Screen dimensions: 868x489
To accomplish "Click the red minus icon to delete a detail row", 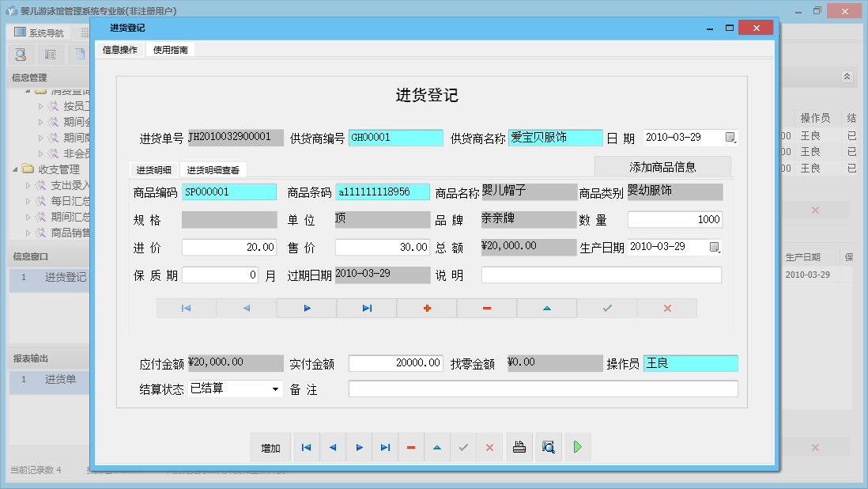I will (486, 308).
